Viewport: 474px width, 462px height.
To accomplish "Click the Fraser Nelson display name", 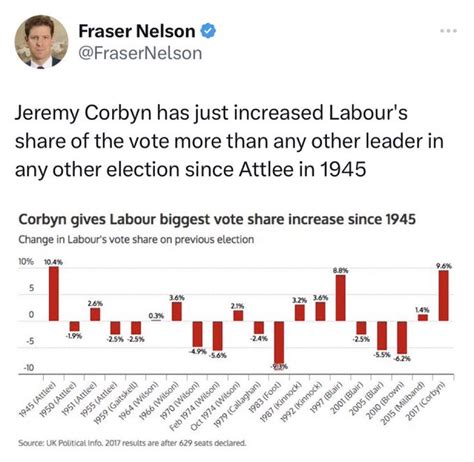I will coord(137,31).
